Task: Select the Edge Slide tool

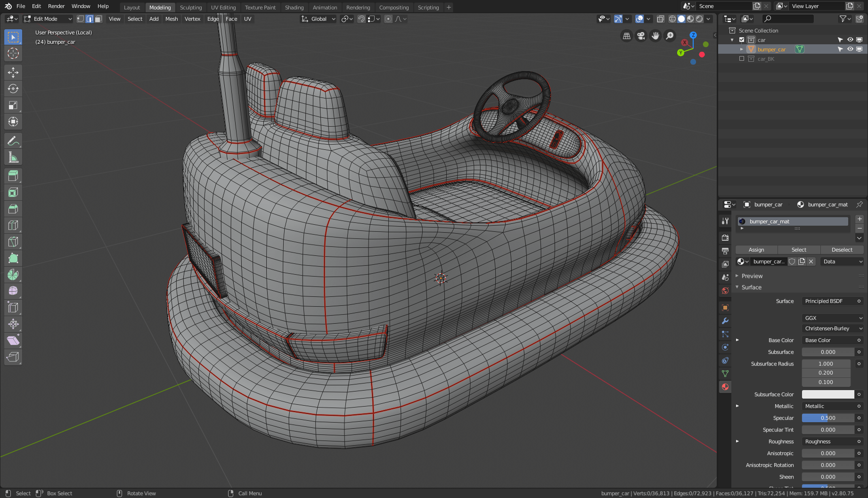Action: 13,308
